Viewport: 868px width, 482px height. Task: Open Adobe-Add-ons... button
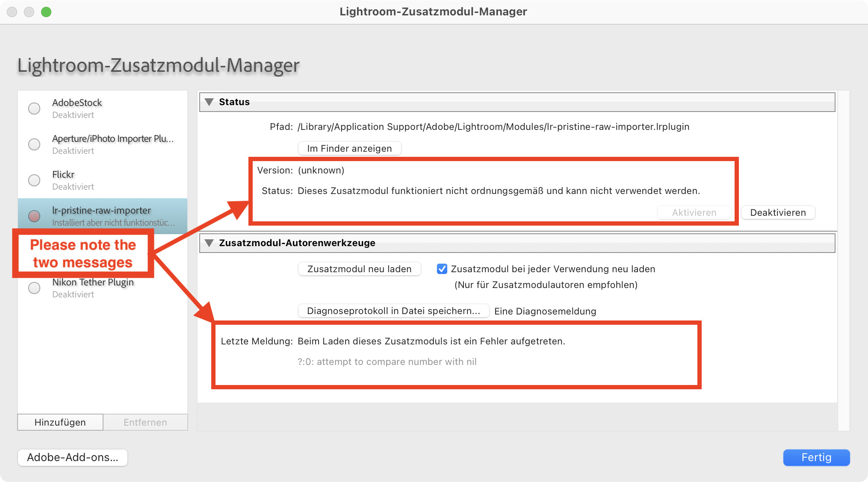pyautogui.click(x=73, y=457)
